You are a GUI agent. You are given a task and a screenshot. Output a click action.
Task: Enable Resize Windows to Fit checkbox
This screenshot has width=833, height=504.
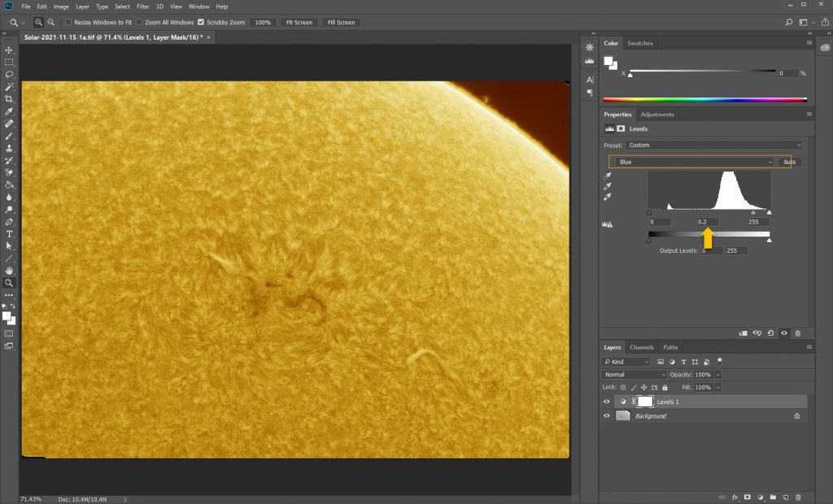pyautogui.click(x=68, y=22)
